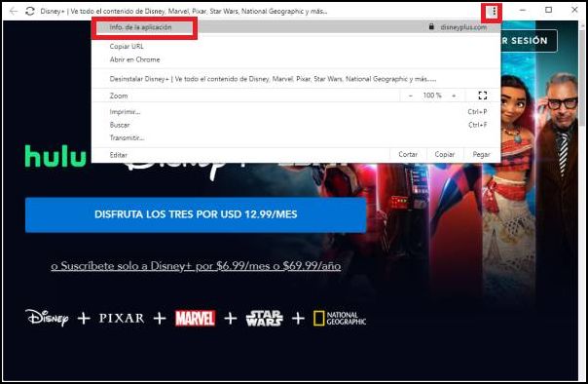Click the hulu logo
This screenshot has height=384, width=588.
tap(55, 156)
